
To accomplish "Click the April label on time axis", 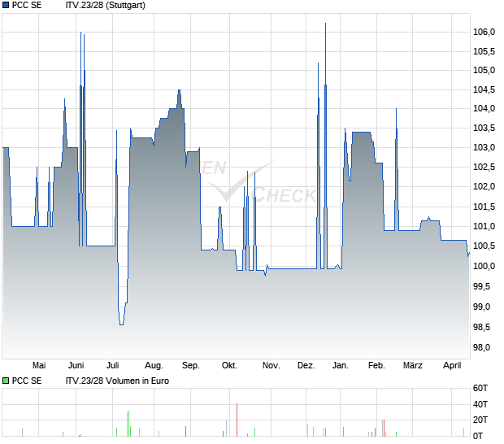I will click(450, 365).
